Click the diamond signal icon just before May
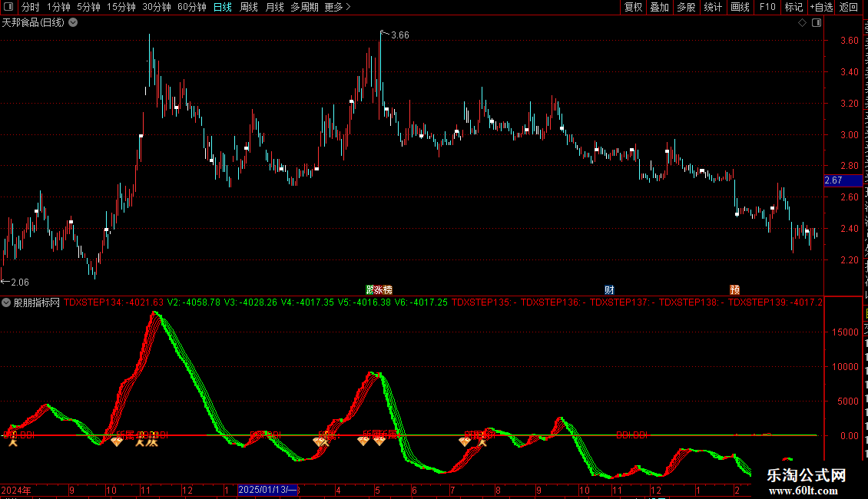Image resolution: width=868 pixels, height=499 pixels. (x=363, y=441)
